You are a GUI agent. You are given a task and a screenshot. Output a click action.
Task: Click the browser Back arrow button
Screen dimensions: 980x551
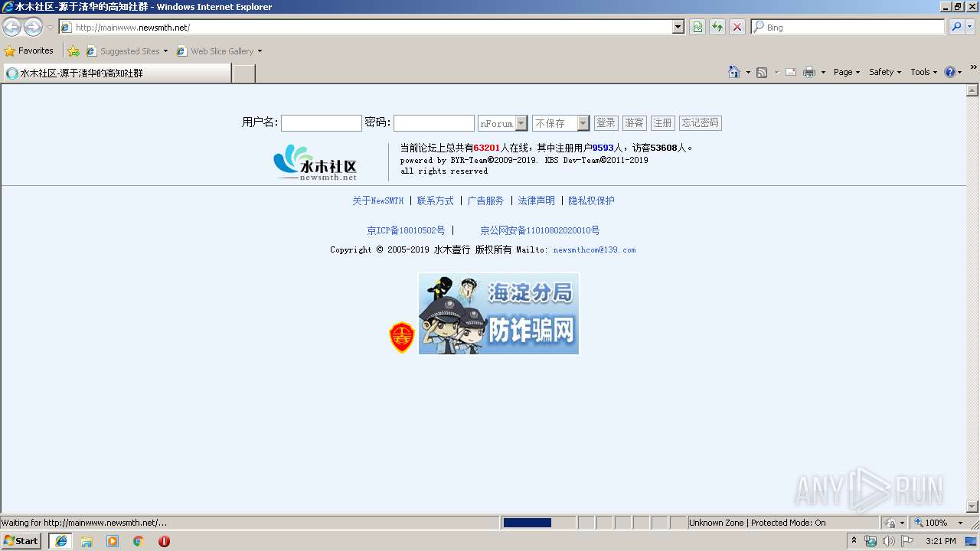(x=12, y=28)
